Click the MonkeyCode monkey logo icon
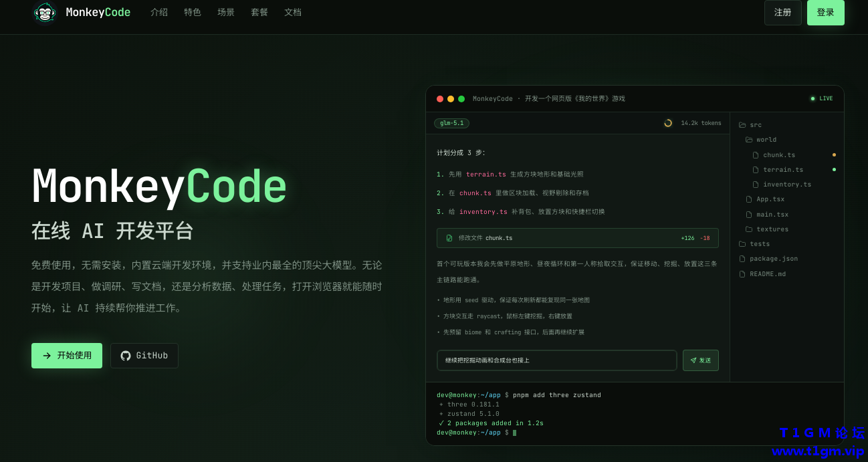Image resolution: width=868 pixels, height=462 pixels. click(45, 12)
